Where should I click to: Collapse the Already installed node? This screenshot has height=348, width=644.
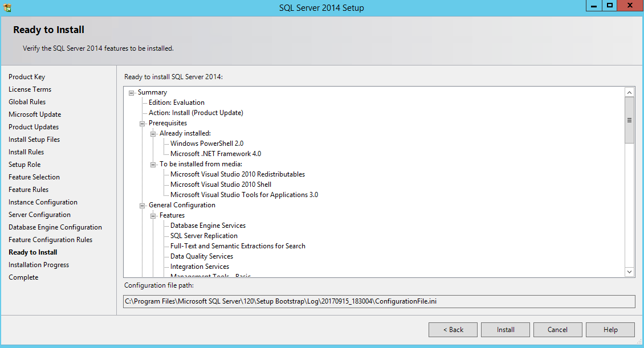(x=153, y=133)
